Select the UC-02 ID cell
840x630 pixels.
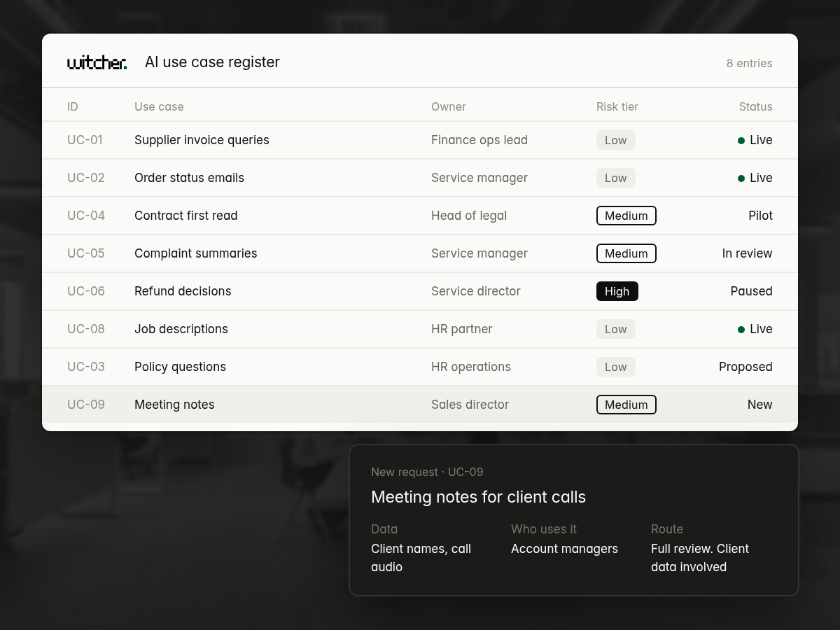[x=86, y=178]
